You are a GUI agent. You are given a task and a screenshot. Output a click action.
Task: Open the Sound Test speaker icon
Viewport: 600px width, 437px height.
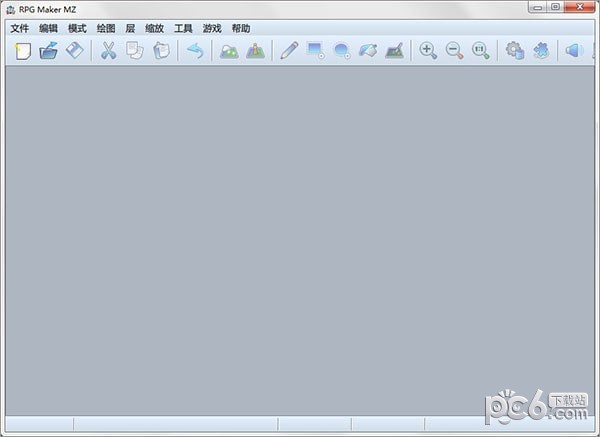[x=574, y=51]
